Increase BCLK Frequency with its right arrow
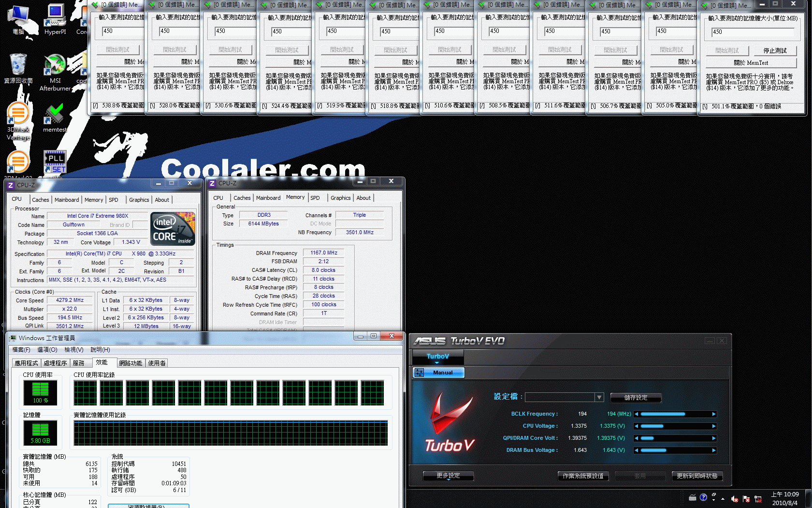This screenshot has height=508, width=812. click(713, 414)
